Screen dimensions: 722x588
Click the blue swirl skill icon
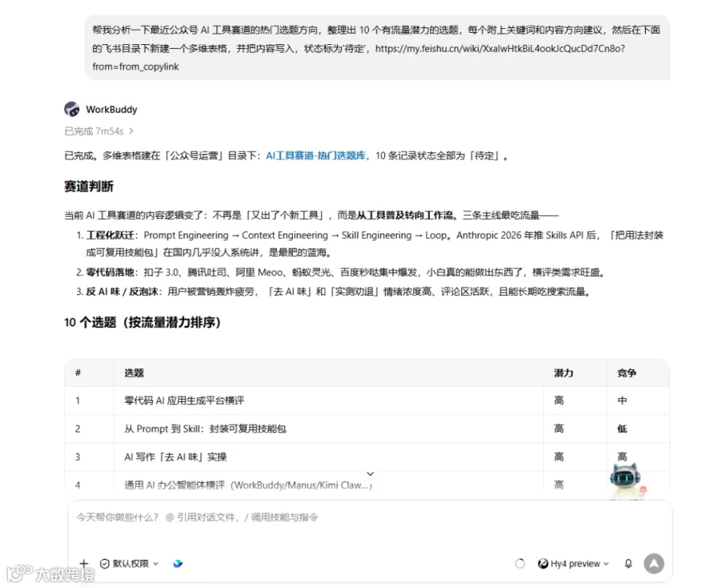point(178,564)
